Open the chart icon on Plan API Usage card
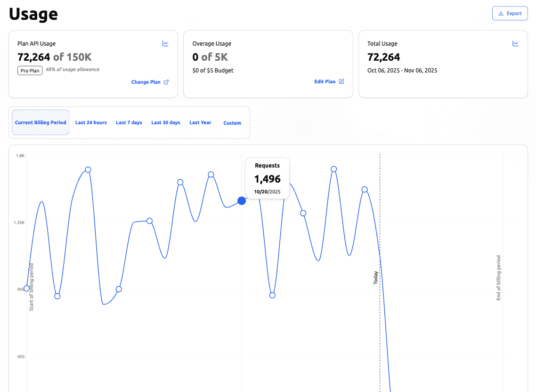 (x=165, y=43)
